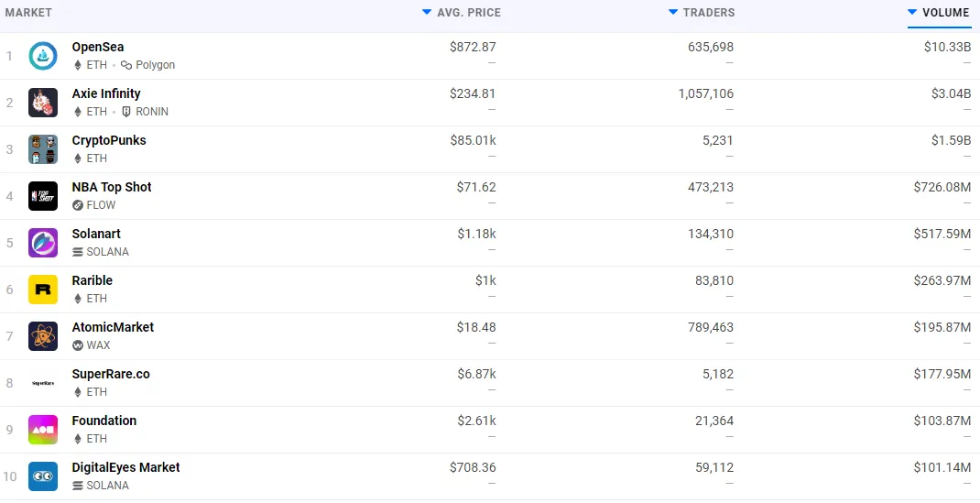Click rank number 10 in the table
Image resolution: width=980 pixels, height=503 pixels.
[9, 476]
